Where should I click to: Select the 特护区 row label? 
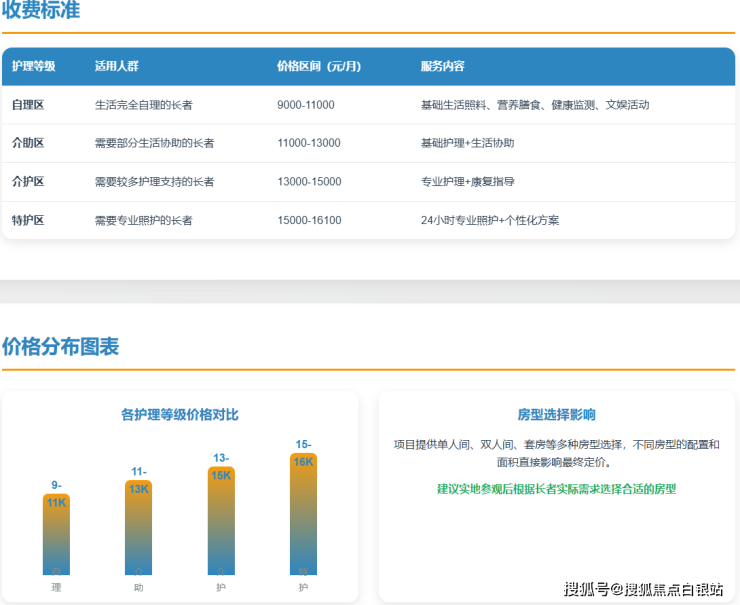point(28,220)
